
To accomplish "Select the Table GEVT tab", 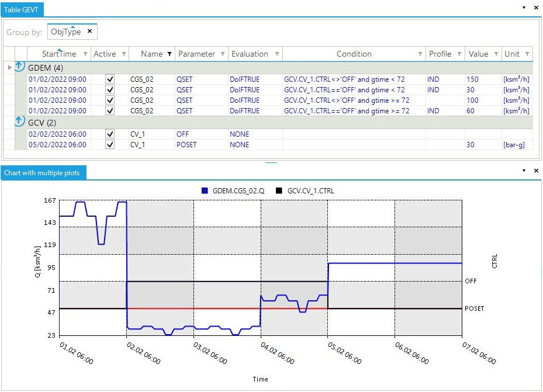I will point(21,9).
